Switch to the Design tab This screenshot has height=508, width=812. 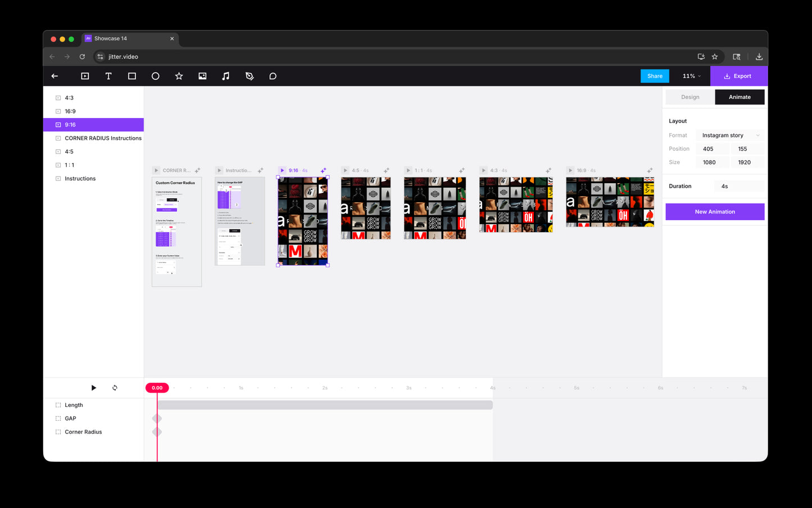point(690,97)
